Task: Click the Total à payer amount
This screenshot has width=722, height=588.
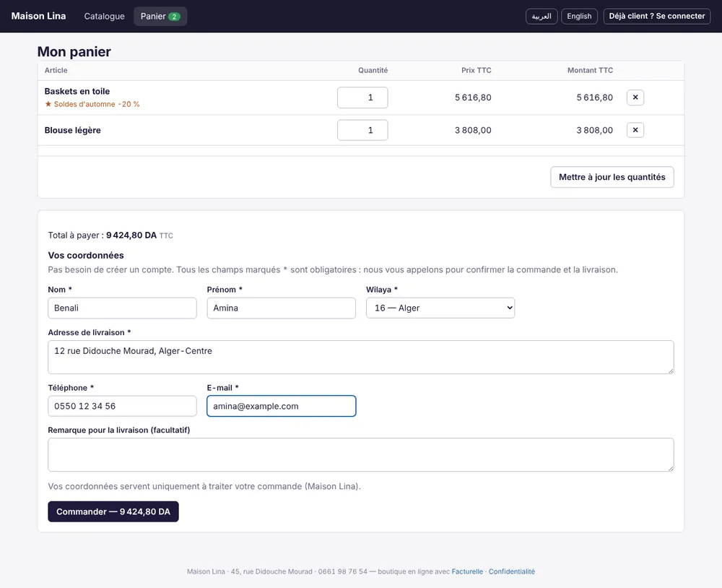Action: 131,235
